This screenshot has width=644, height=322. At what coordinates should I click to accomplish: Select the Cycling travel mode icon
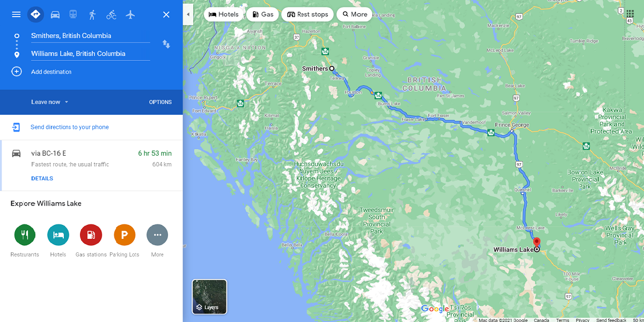(111, 14)
